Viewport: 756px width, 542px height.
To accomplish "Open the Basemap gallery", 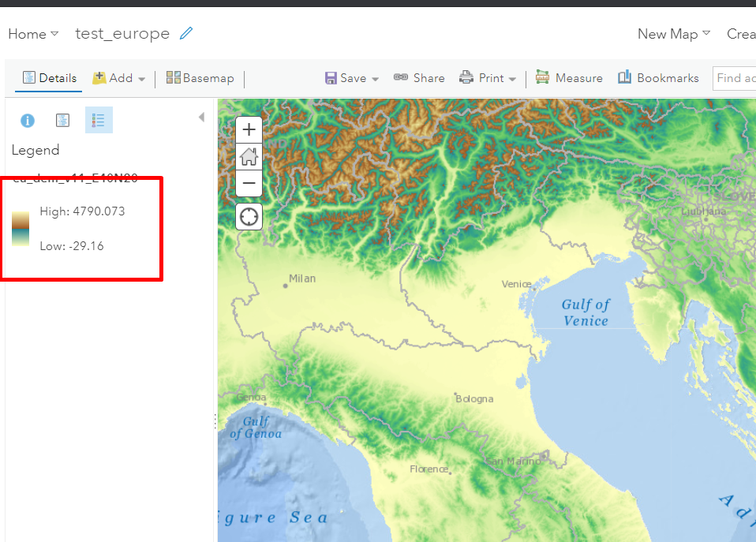I will pyautogui.click(x=200, y=77).
